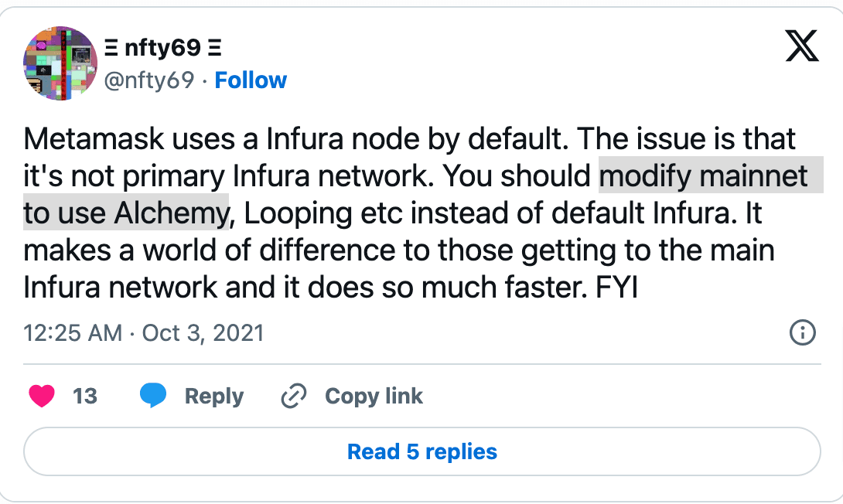Screen dimensions: 843x504
Task: Click inside the tweet body text
Action: click(x=387, y=213)
